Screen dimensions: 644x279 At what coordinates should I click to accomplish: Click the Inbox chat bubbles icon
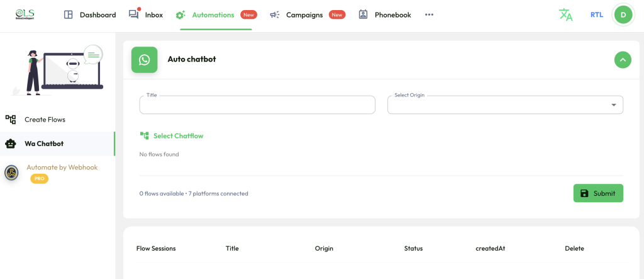coord(133,15)
